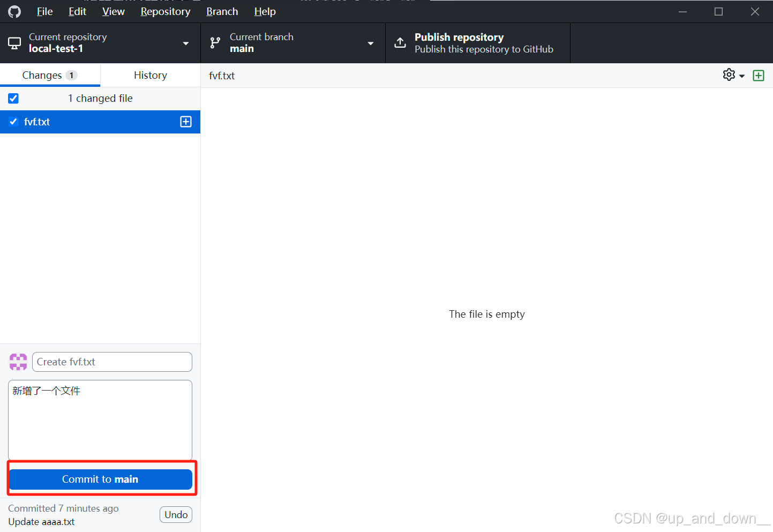Open the Edit menu
Image resolution: width=773 pixels, height=532 pixels.
[x=77, y=11]
